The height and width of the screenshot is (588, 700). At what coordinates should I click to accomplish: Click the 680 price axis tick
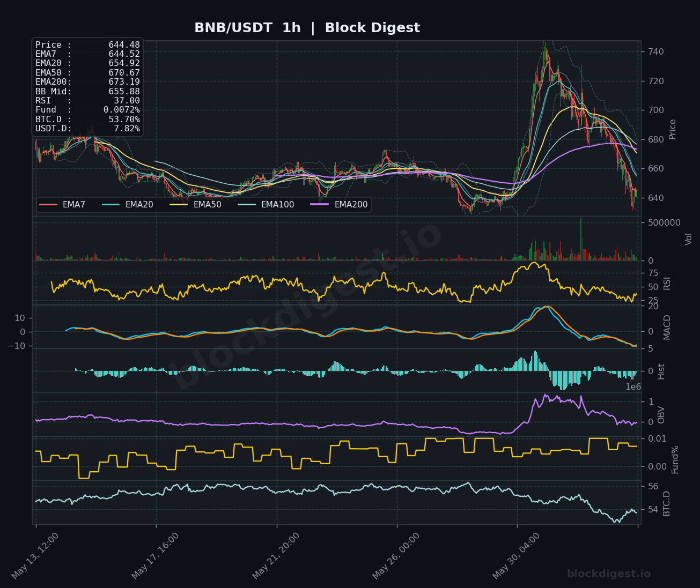coord(656,139)
